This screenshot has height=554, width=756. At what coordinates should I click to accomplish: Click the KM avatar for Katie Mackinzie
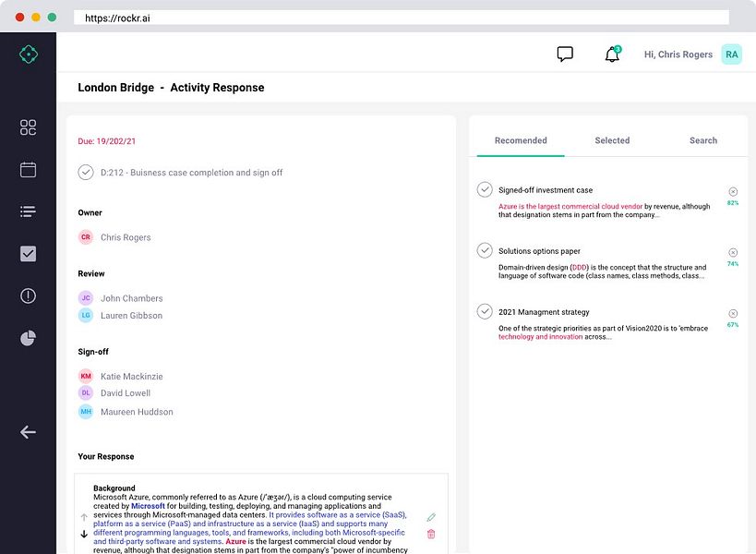click(85, 376)
